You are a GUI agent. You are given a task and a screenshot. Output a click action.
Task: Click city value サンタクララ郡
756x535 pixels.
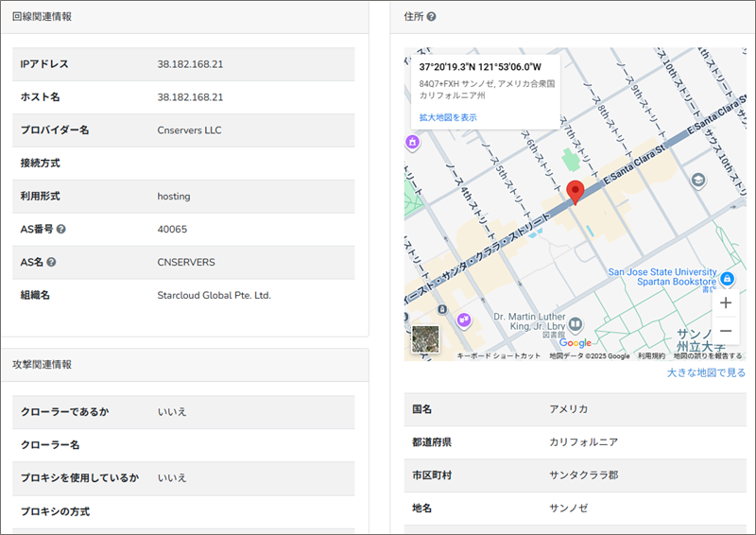583,475
